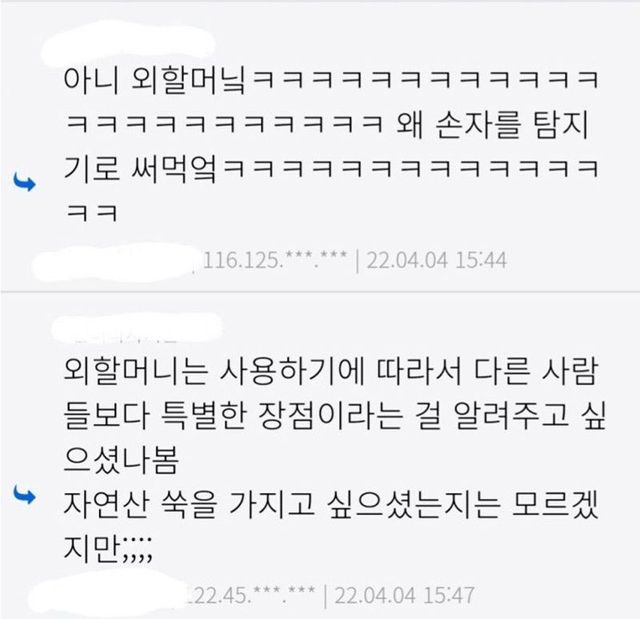Click the text '으셨나봄' in second comment
This screenshot has width=640, height=619.
(x=121, y=460)
